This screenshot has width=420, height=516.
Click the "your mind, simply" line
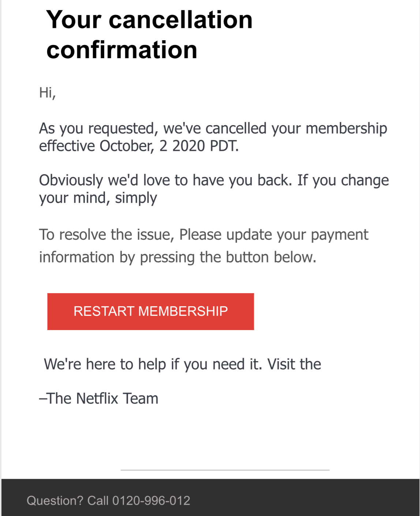pyautogui.click(x=98, y=198)
